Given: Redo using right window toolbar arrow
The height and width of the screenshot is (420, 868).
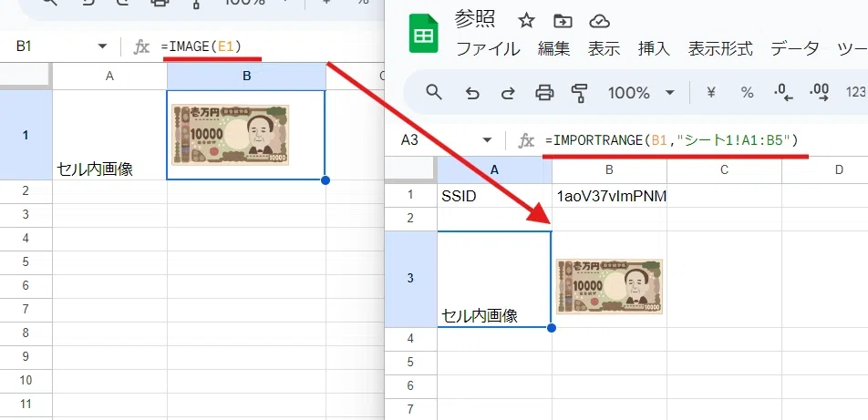Looking at the screenshot, I should pos(508,93).
